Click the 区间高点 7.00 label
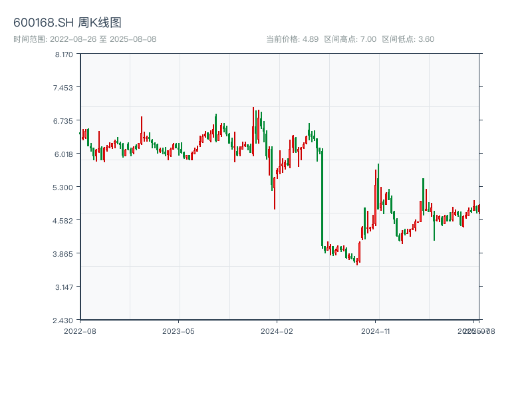532x399 pixels. pos(350,39)
